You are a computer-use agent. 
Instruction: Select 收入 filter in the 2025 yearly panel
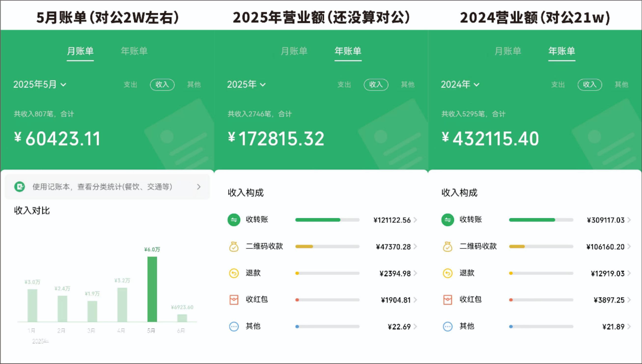coord(376,84)
